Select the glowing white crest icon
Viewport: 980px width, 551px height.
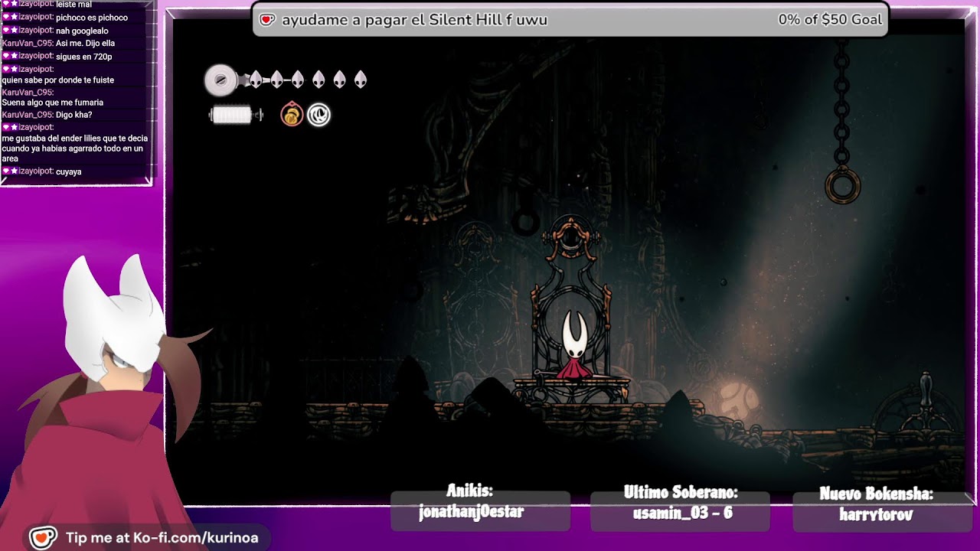point(318,115)
